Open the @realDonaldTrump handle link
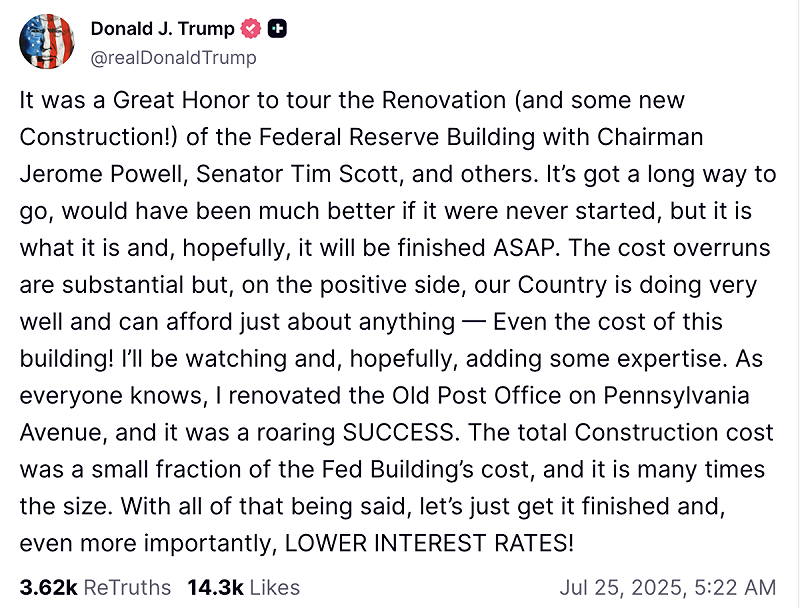The height and width of the screenshot is (608, 800). (173, 58)
